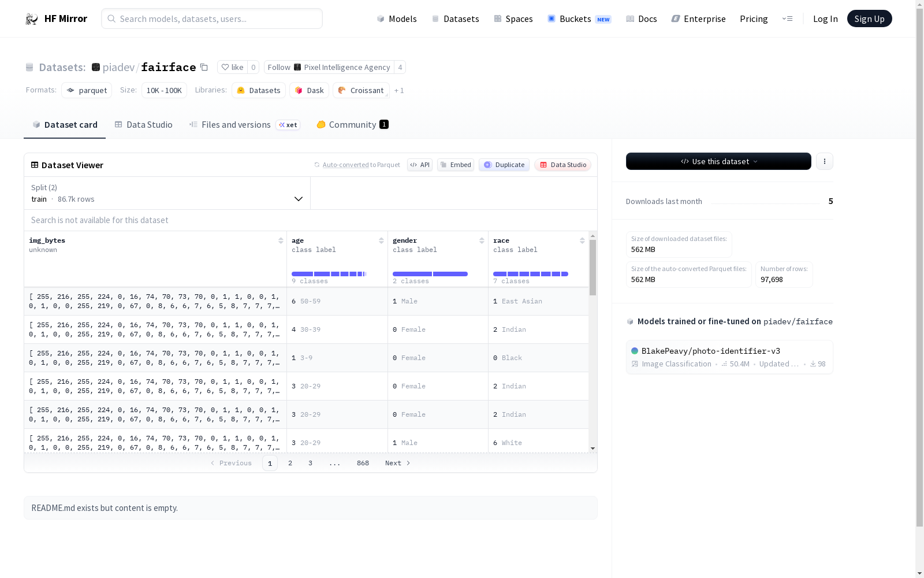This screenshot has width=924, height=578.
Task: Click the Dataset Viewer table icon
Action: tap(35, 165)
